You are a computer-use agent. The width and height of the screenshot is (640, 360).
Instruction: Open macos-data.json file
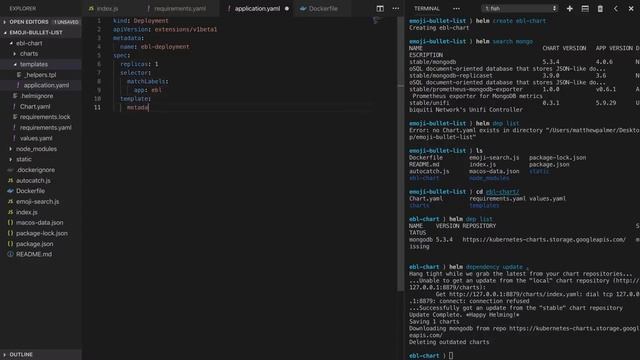click(x=39, y=222)
